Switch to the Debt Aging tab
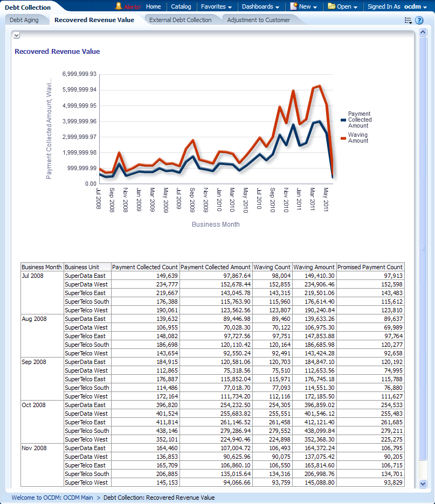 coord(24,20)
